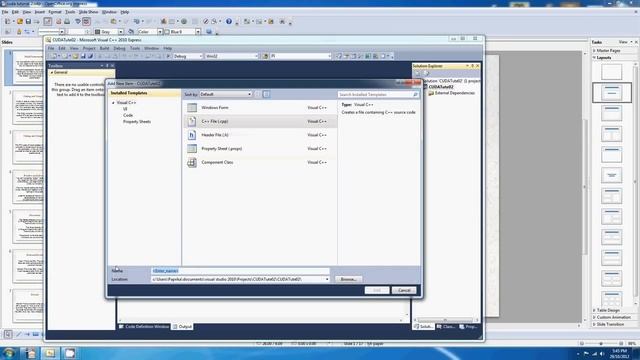Select the first slide thumbnail in Slides panel
Screen dimensions: 640x360
pyautogui.click(x=28, y=67)
